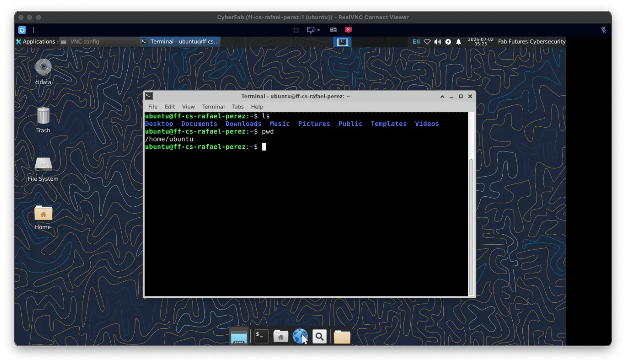The height and width of the screenshot is (364, 626).
Task: Open the Trash desktop icon
Action: point(43,116)
